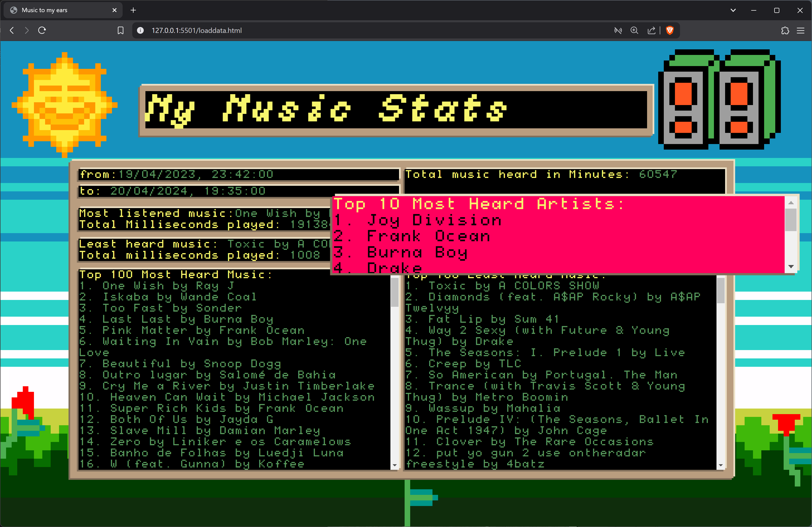Maximize the browser window
The width and height of the screenshot is (812, 527).
[777, 10]
